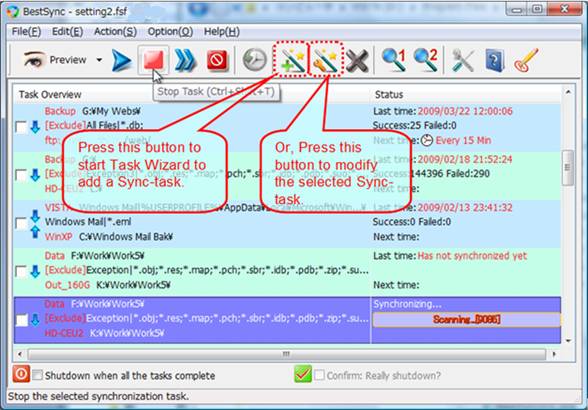Run all tasks with double blue arrows
Viewport: 588px width, 410px height.
pos(185,60)
